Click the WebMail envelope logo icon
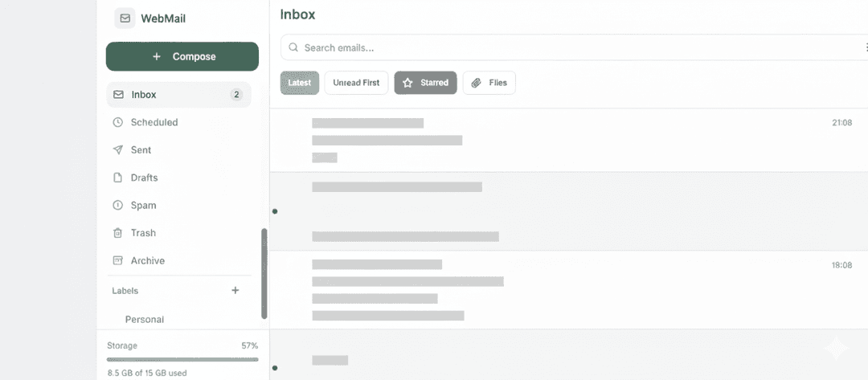Screen dimensions: 868x380 coord(125,18)
